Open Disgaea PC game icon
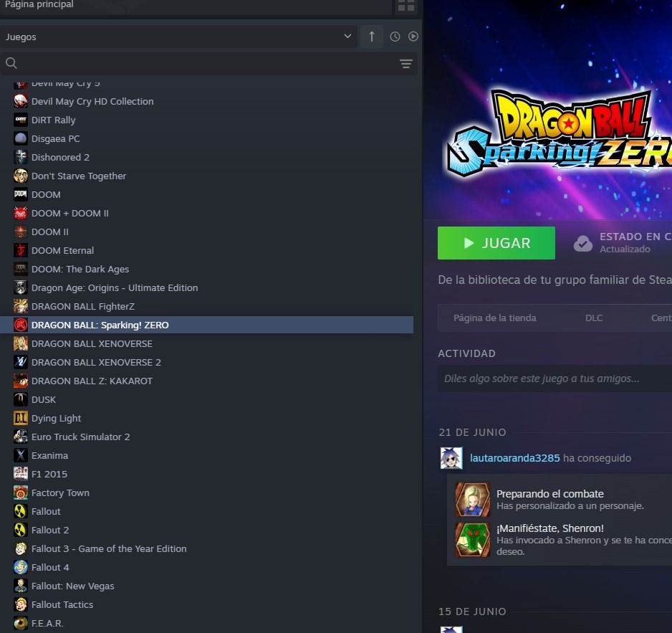Viewport: 672px width, 633px height. [21, 139]
